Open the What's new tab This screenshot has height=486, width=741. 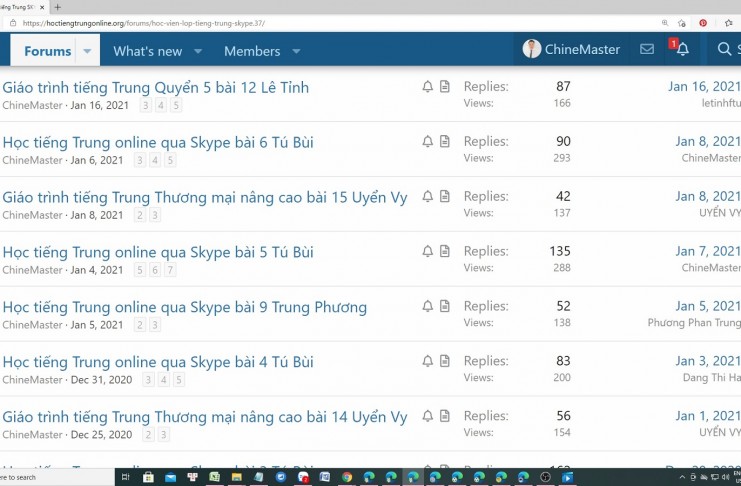pos(147,51)
